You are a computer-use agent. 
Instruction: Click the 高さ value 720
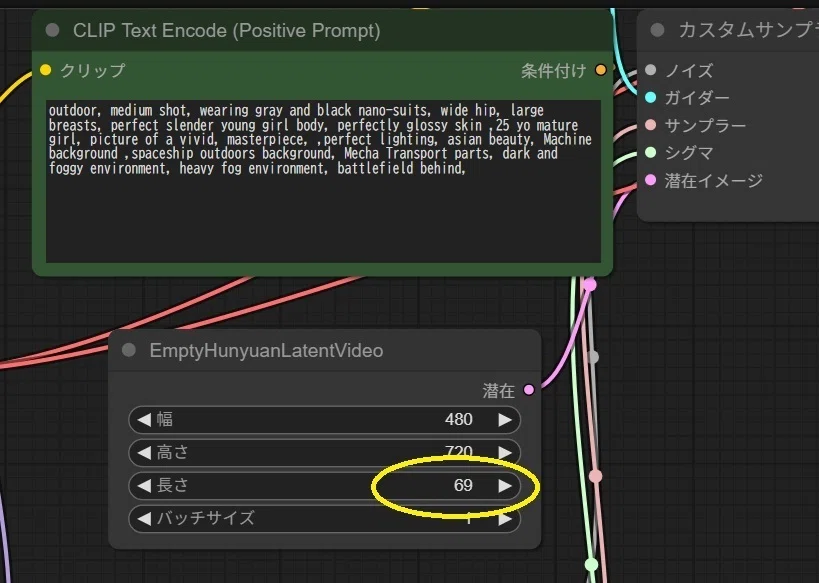[459, 451]
